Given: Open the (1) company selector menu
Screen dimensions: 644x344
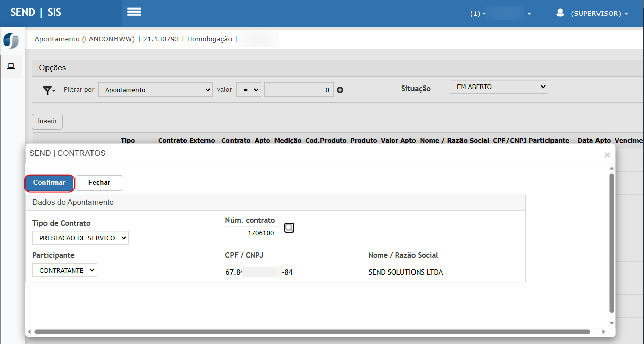Looking at the screenshot, I should [500, 14].
